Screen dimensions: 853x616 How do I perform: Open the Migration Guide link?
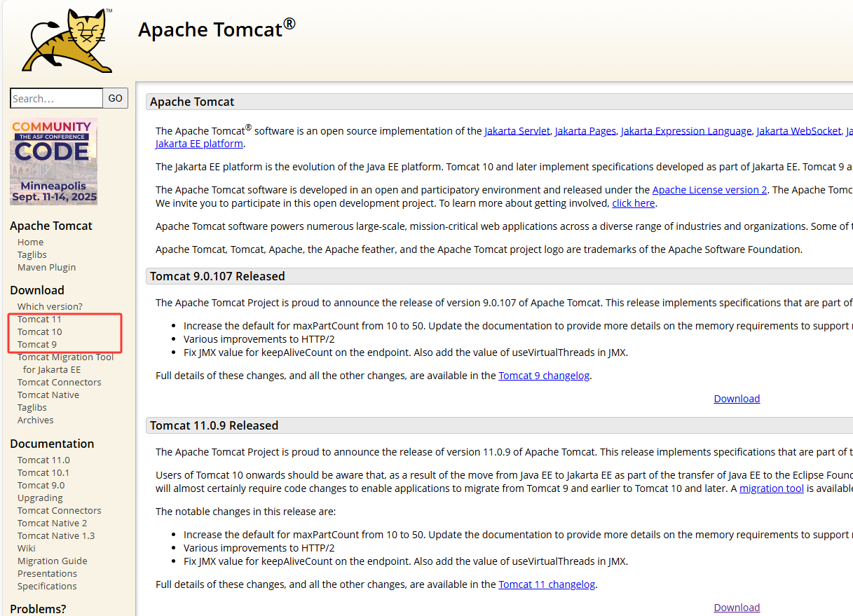click(x=53, y=561)
